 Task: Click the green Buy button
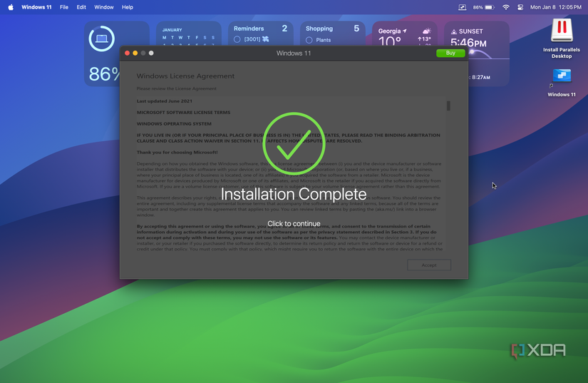click(450, 53)
